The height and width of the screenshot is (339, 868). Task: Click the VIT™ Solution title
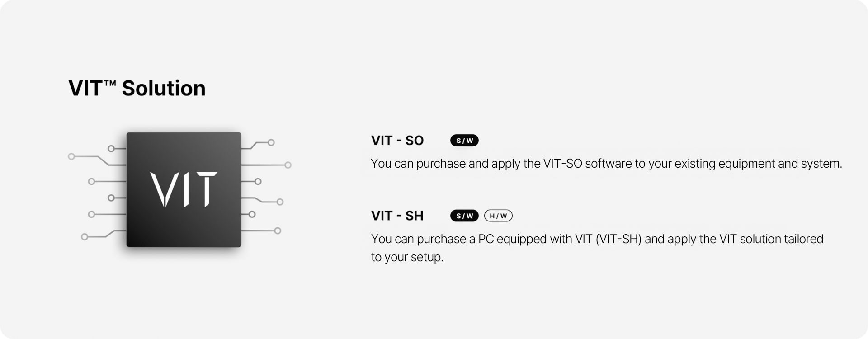(x=137, y=88)
